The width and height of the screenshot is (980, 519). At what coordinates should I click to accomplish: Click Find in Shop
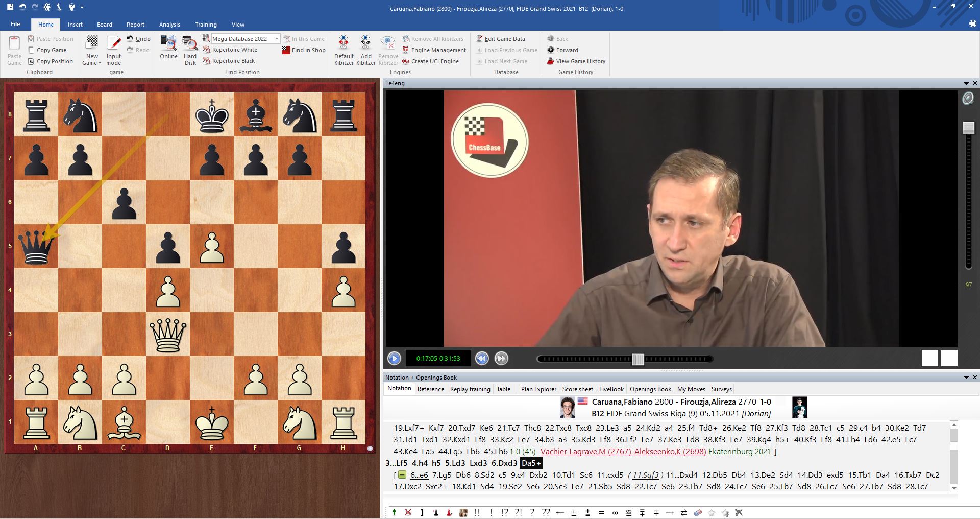tap(304, 50)
